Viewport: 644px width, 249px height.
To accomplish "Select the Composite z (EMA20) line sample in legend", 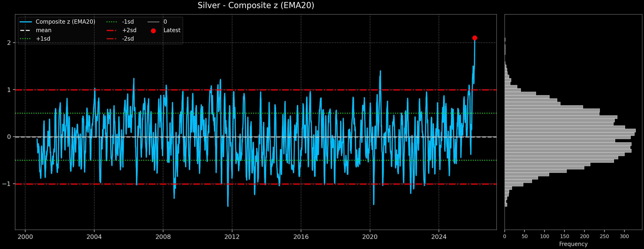I will 26,22.
